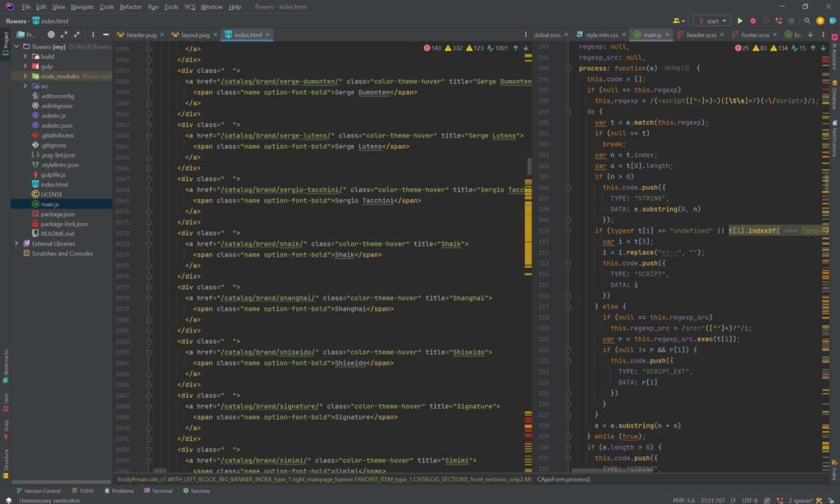The width and height of the screenshot is (840, 504).
Task: Click the locate target icon in Project panel
Action: [x=51, y=35]
